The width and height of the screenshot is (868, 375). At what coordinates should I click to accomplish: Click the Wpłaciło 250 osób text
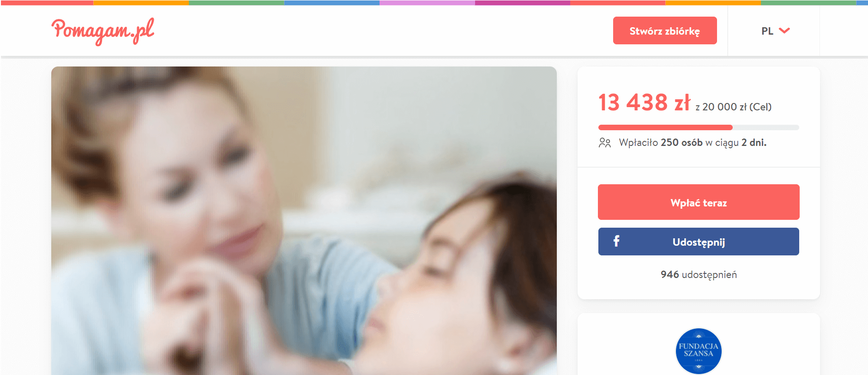pyautogui.click(x=661, y=143)
